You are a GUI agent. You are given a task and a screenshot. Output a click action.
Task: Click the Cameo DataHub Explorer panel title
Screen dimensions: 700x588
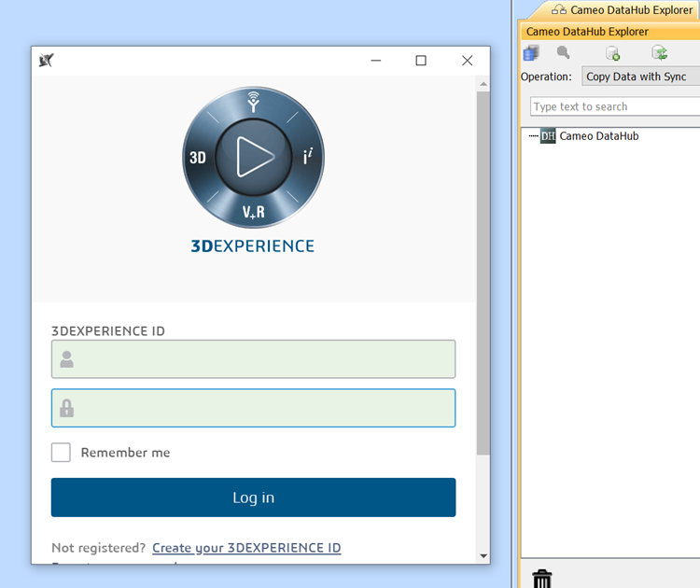(x=587, y=32)
